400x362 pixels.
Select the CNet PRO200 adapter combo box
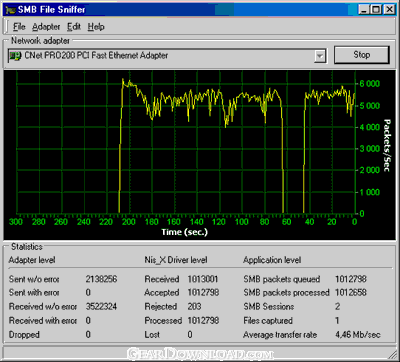(x=167, y=56)
